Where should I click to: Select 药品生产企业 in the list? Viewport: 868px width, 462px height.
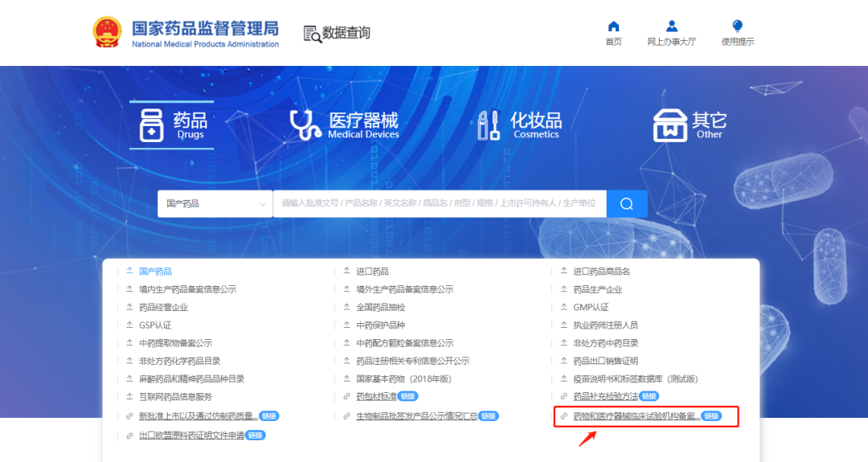pos(597,289)
